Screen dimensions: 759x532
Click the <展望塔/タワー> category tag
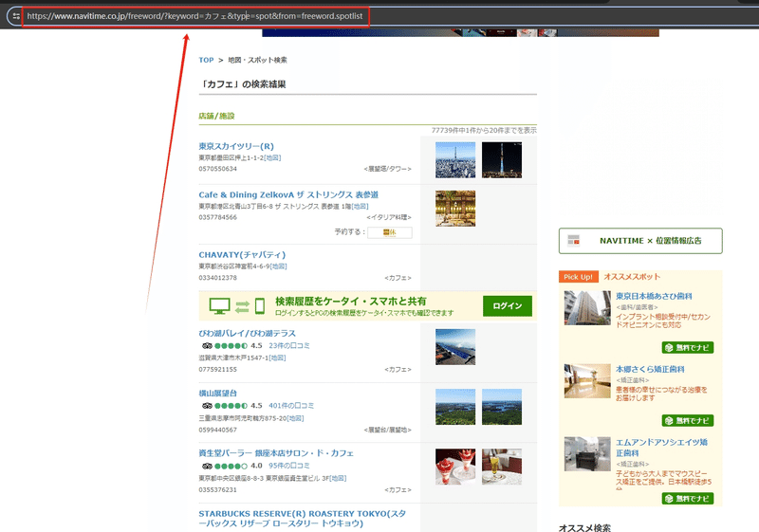(387, 169)
